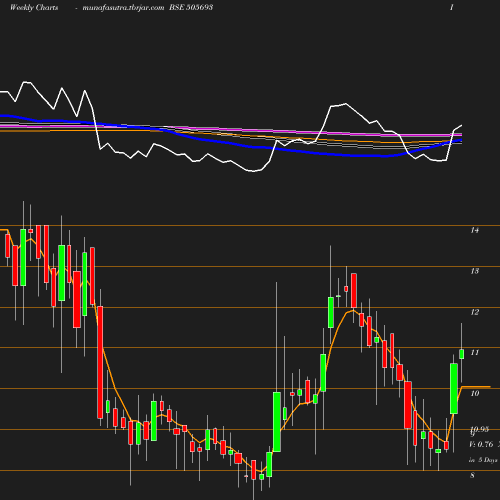
Task: Click the price axis label 12
Action: tap(475, 312)
